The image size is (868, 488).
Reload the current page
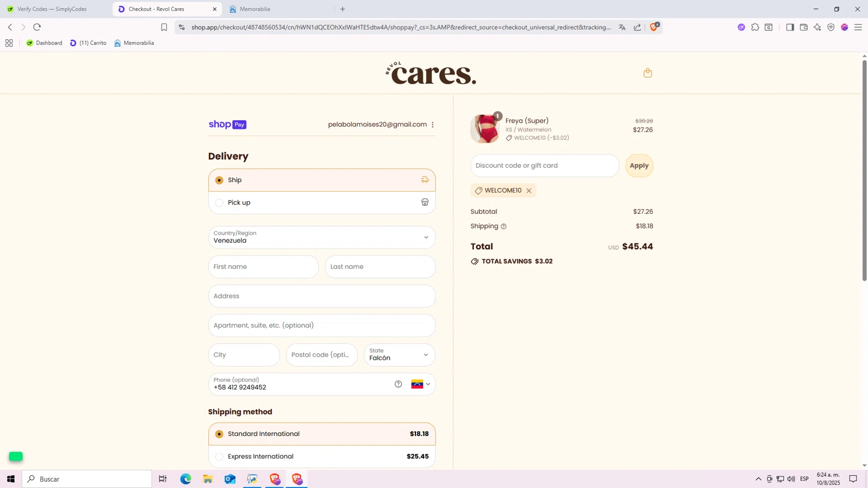coord(37,27)
